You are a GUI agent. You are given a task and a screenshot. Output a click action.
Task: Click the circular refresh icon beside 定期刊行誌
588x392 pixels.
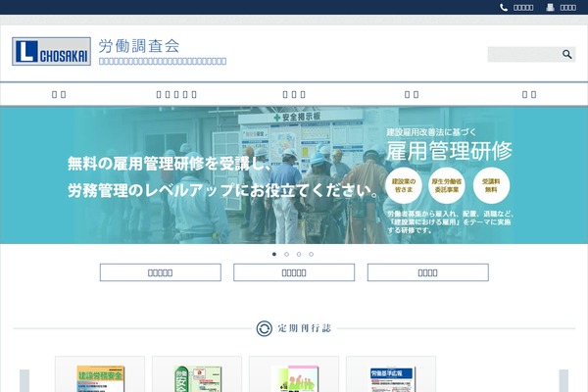coord(264,328)
